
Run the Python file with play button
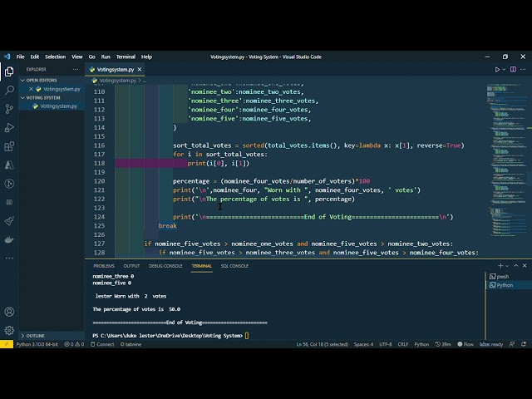497,69
